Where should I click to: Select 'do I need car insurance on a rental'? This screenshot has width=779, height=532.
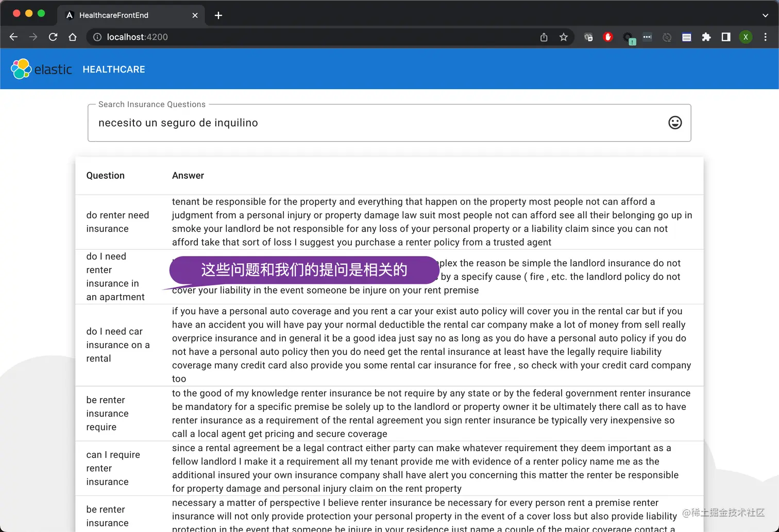(x=118, y=345)
